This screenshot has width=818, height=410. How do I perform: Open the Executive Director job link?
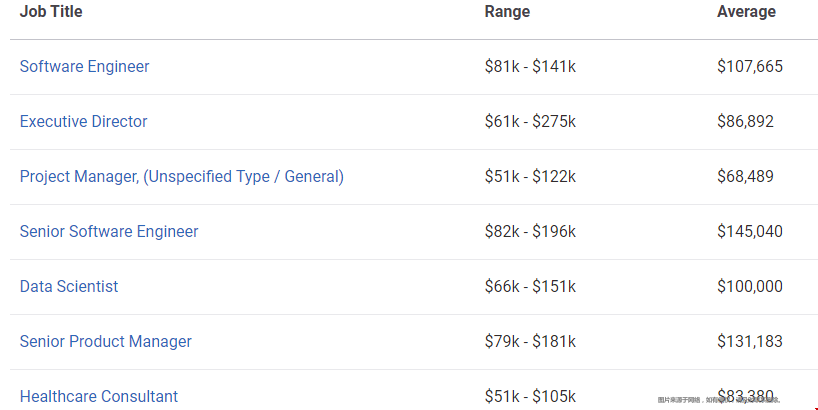(x=83, y=121)
